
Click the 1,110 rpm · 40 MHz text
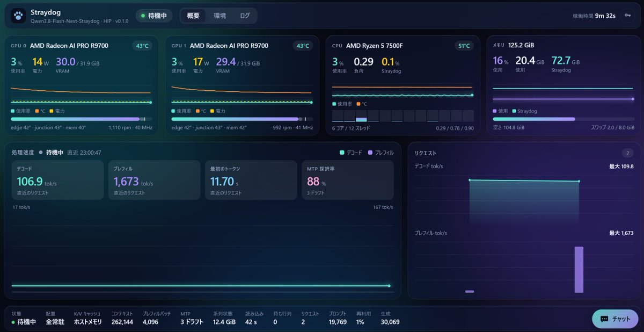click(x=130, y=128)
